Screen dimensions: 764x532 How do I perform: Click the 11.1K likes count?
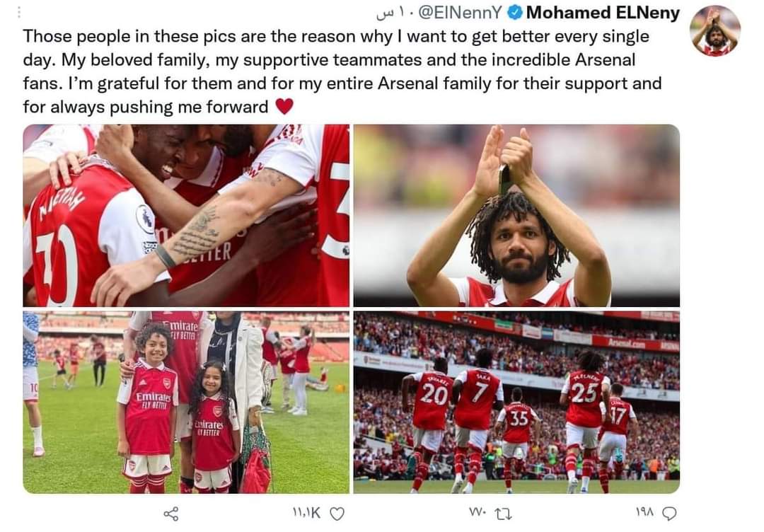tap(306, 512)
